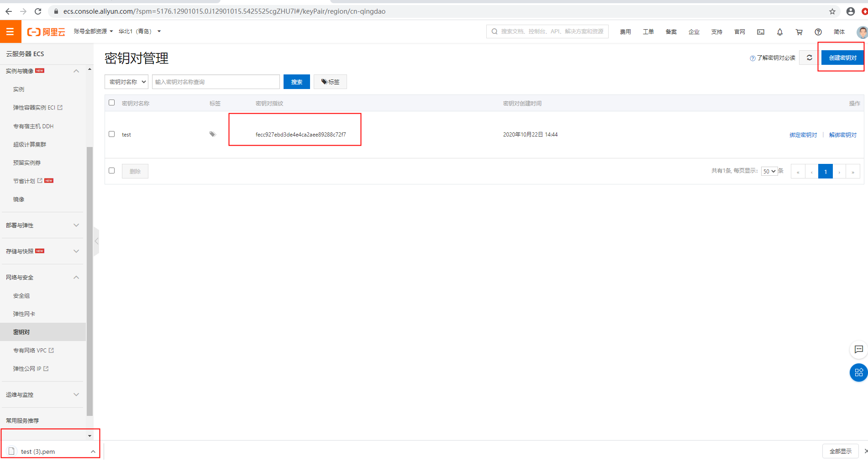Select 密钥对 in the sidebar
This screenshot has height=462, width=868.
point(43,332)
